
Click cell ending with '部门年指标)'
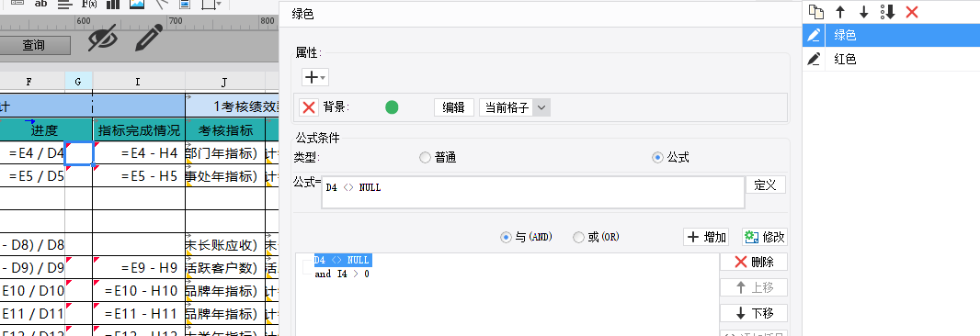click(225, 153)
